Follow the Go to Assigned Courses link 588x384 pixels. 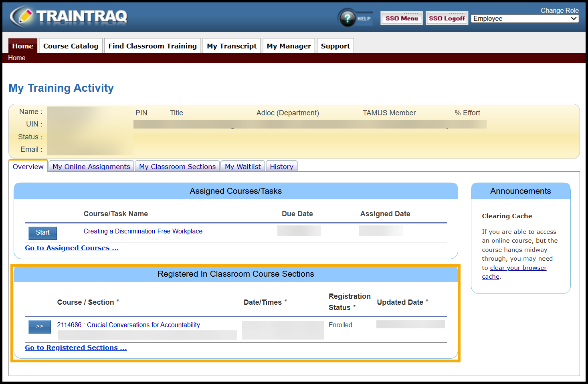71,248
